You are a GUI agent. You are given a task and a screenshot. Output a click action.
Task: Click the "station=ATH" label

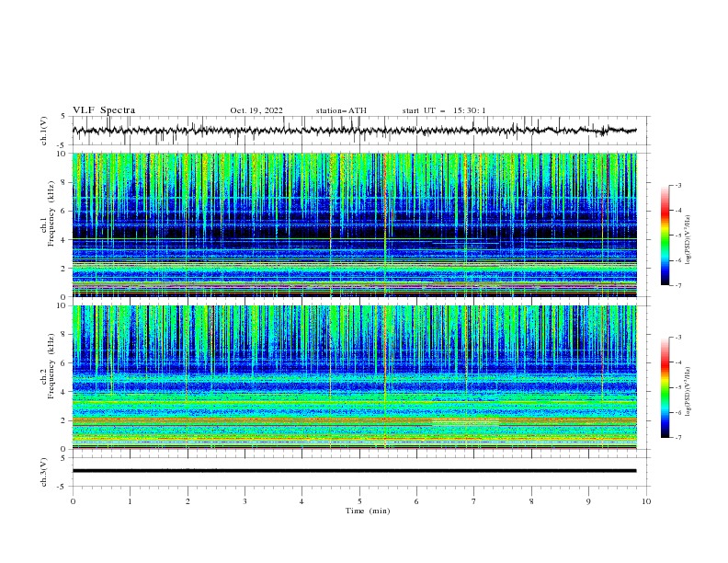(341, 110)
